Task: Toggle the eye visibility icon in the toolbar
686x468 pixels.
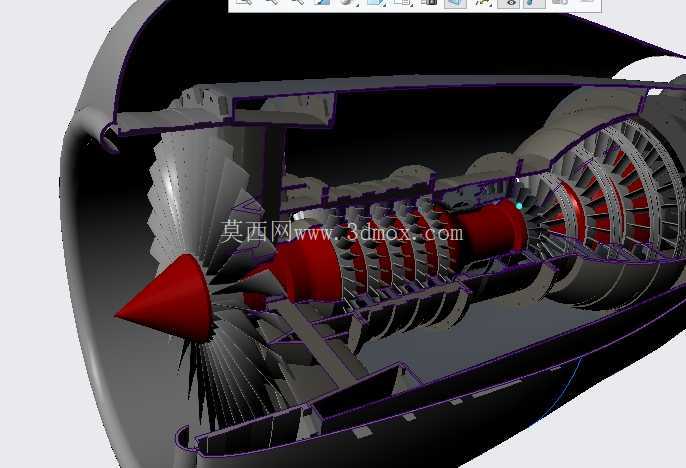Action: click(x=508, y=3)
